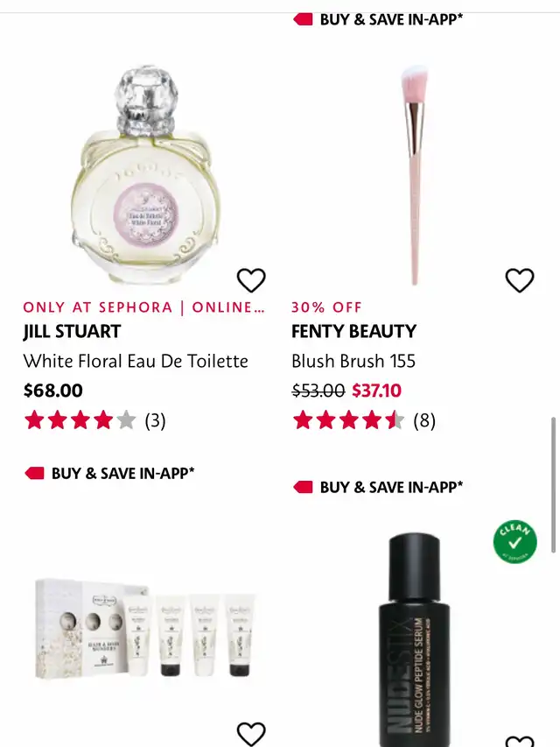Select the FENTY BEAUTY brand name
The image size is (560, 747).
[353, 331]
